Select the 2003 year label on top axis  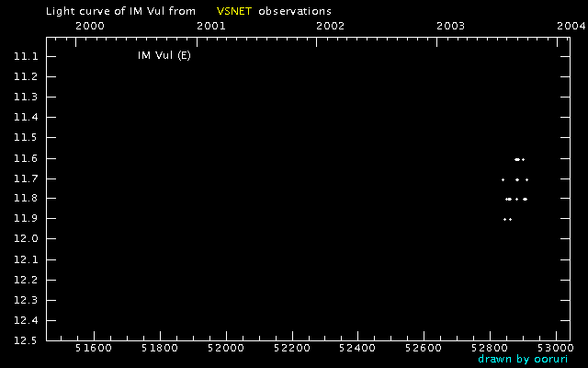coord(451,26)
